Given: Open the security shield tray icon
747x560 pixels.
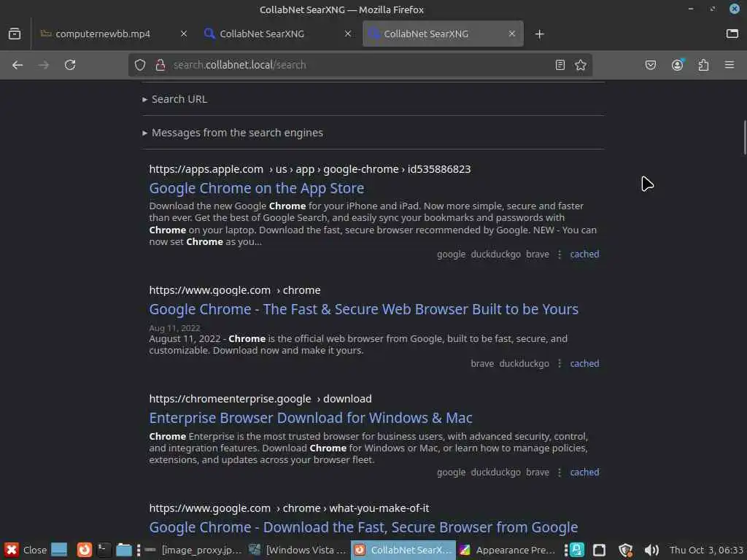Looking at the screenshot, I should 625,550.
